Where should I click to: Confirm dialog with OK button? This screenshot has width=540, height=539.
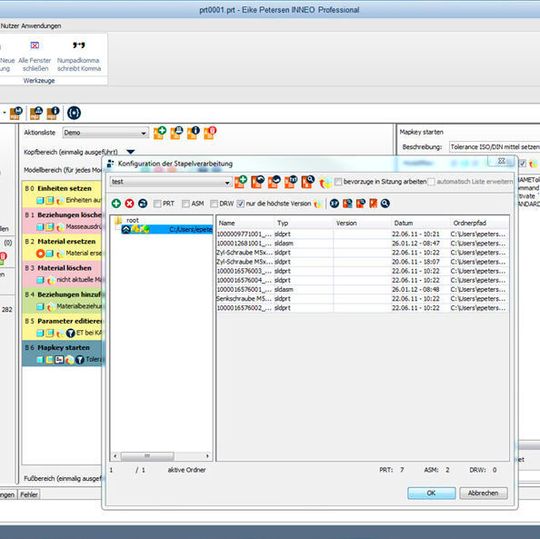pyautogui.click(x=431, y=493)
